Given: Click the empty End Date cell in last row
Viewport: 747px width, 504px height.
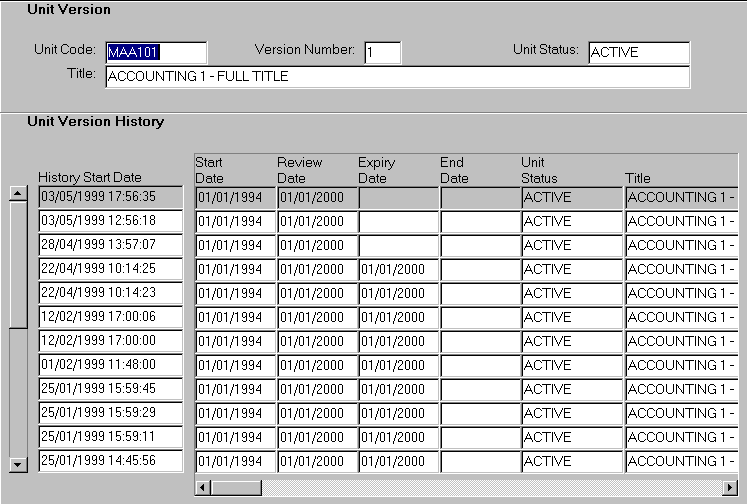Looking at the screenshot, I should (479, 461).
